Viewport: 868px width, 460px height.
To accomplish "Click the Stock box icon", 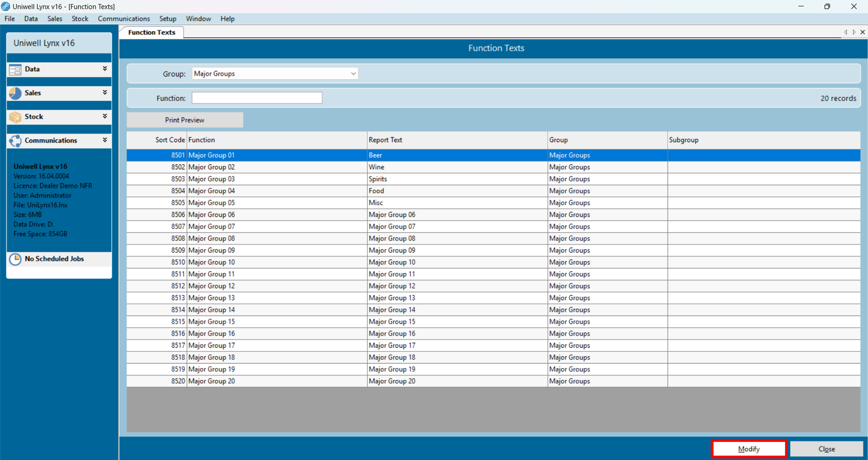I will click(15, 117).
